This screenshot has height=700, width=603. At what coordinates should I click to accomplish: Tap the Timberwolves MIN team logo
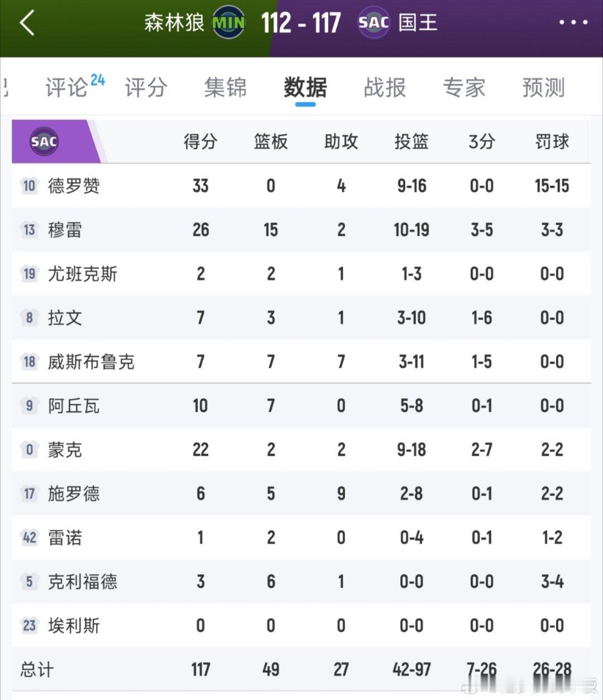229,23
